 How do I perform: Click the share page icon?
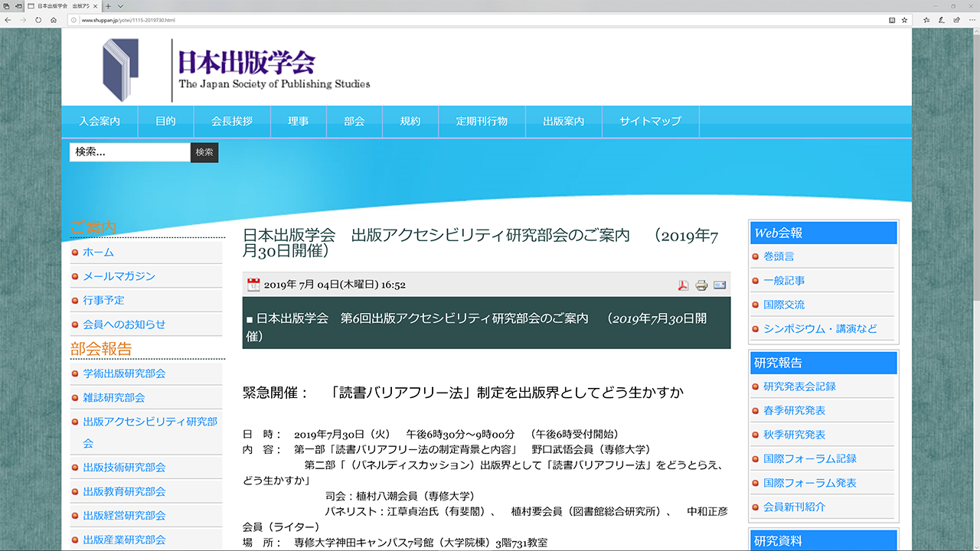[x=955, y=20]
